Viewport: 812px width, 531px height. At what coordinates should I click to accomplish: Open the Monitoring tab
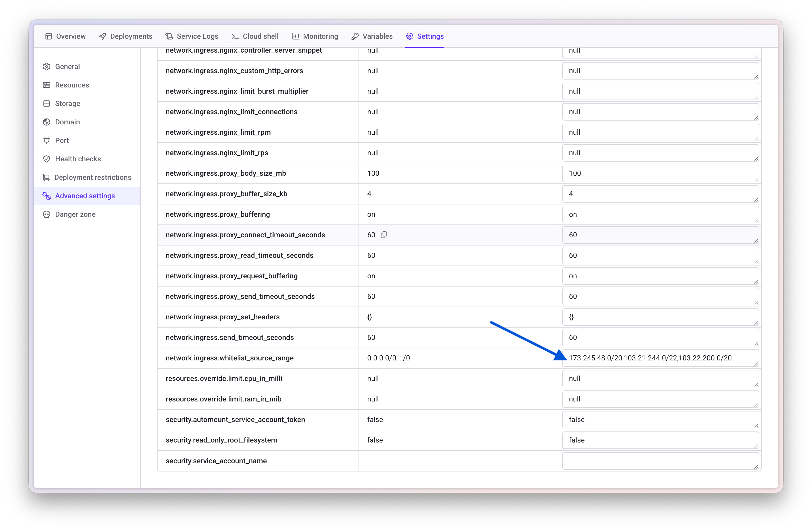tap(315, 36)
